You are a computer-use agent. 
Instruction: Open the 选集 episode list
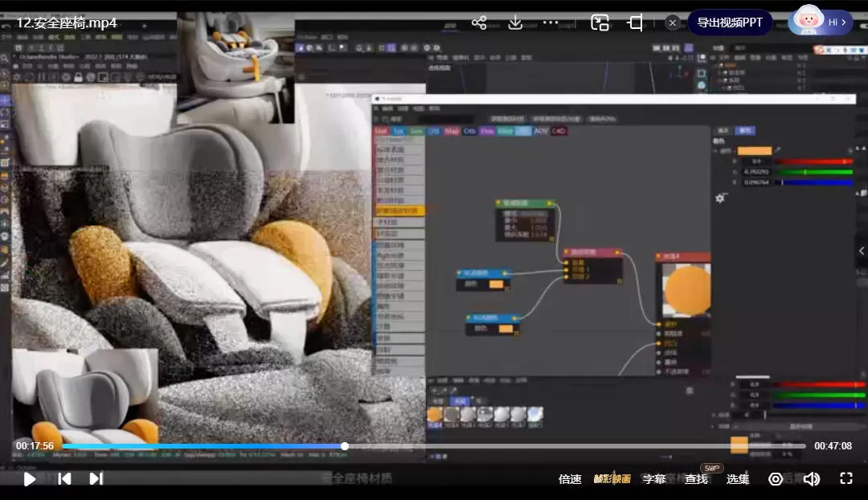737,478
